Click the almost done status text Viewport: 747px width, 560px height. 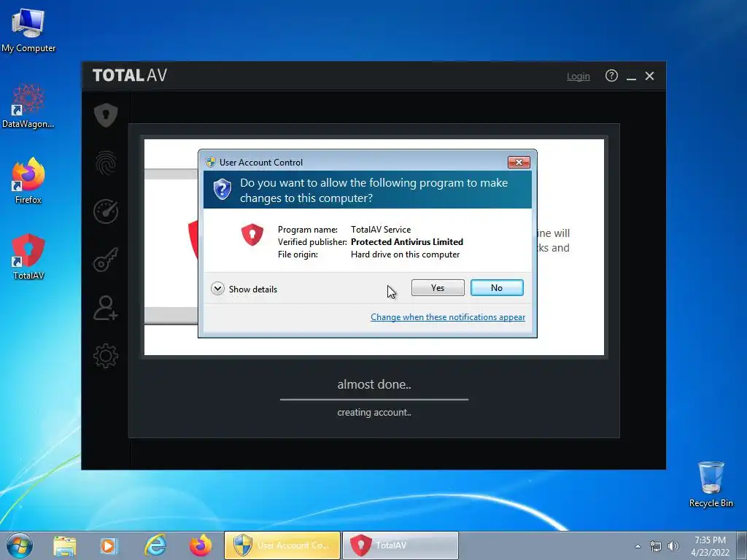pyautogui.click(x=374, y=384)
